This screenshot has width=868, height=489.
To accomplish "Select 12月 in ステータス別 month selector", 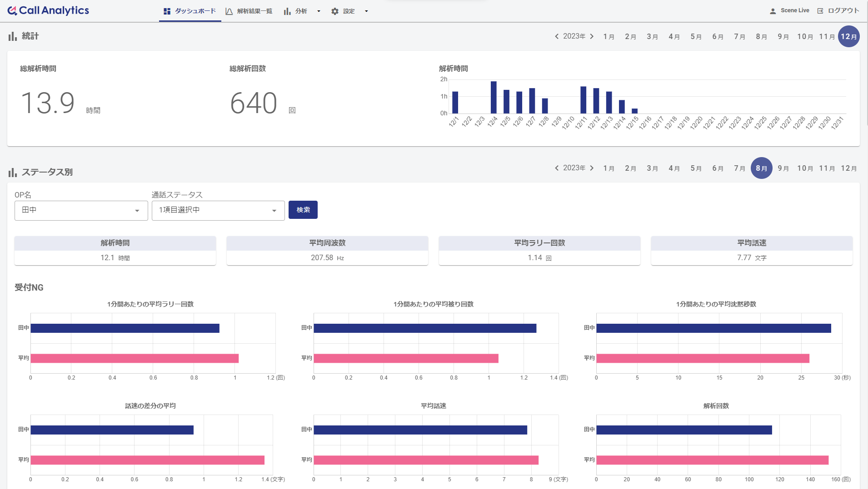I will pyautogui.click(x=849, y=168).
